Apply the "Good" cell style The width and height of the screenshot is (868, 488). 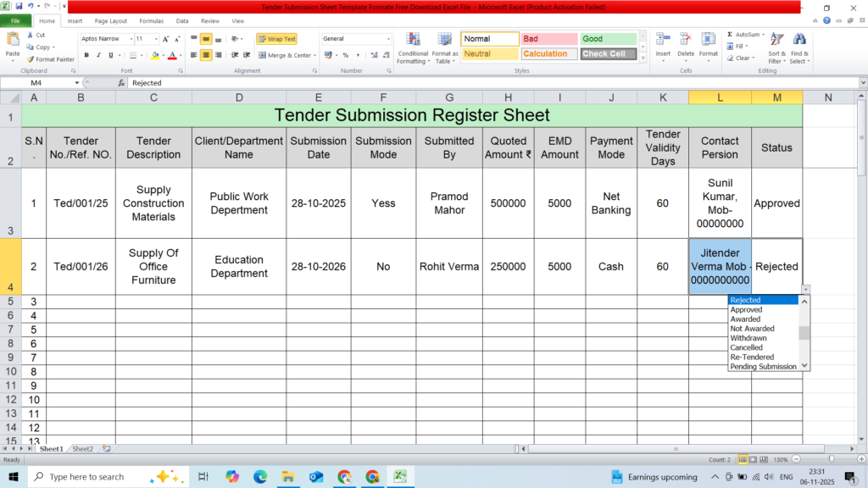pos(608,39)
